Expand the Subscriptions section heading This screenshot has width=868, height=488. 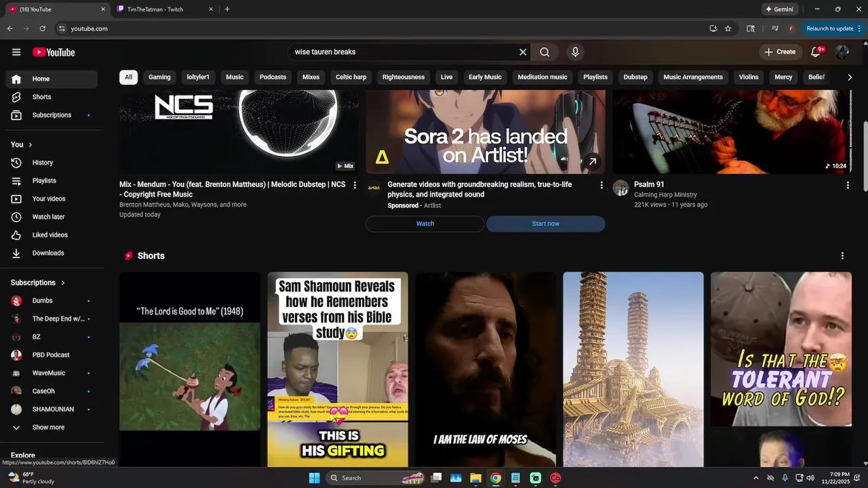tap(38, 283)
